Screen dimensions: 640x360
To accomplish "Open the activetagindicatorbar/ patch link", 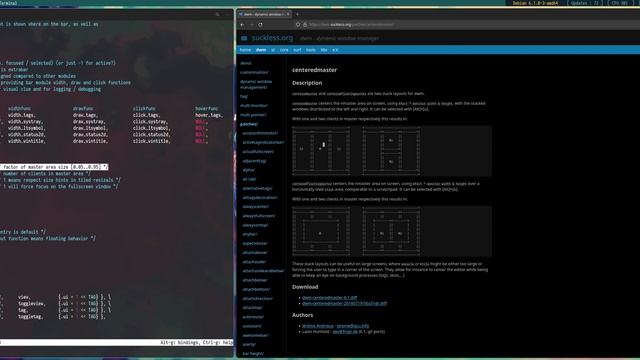I will pyautogui.click(x=263, y=142).
